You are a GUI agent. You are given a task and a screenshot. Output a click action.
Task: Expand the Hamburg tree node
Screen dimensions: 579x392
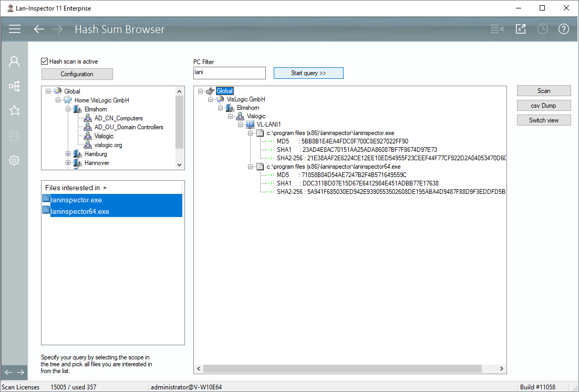[x=68, y=154]
